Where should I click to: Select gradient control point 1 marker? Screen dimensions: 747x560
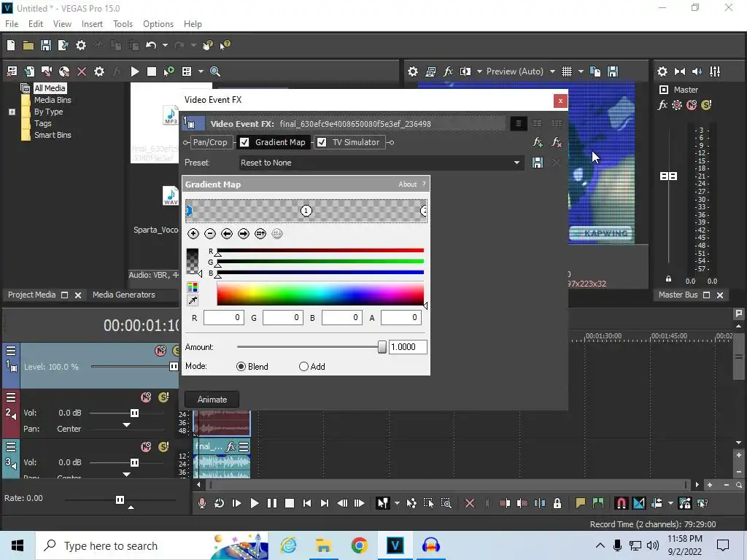coord(306,211)
